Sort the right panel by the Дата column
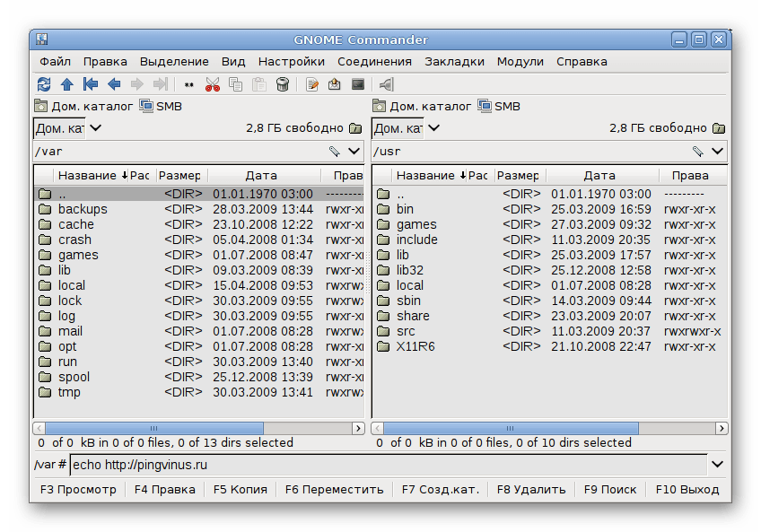 pos(599,176)
